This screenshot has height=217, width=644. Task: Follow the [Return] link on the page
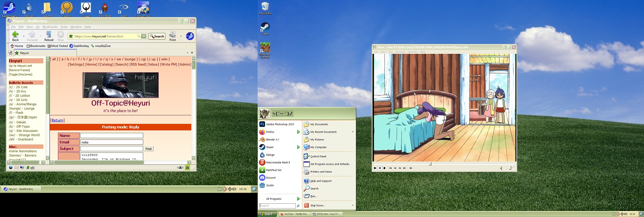57,120
